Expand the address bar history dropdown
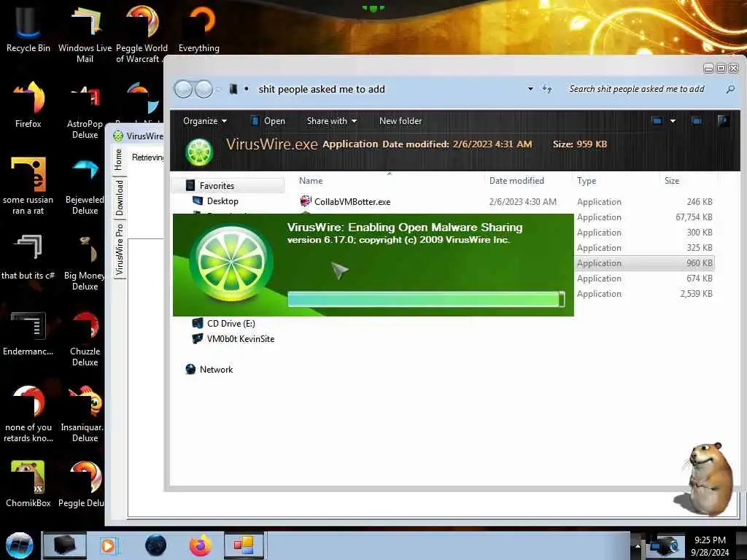Viewport: 747px width, 560px height. coord(530,89)
